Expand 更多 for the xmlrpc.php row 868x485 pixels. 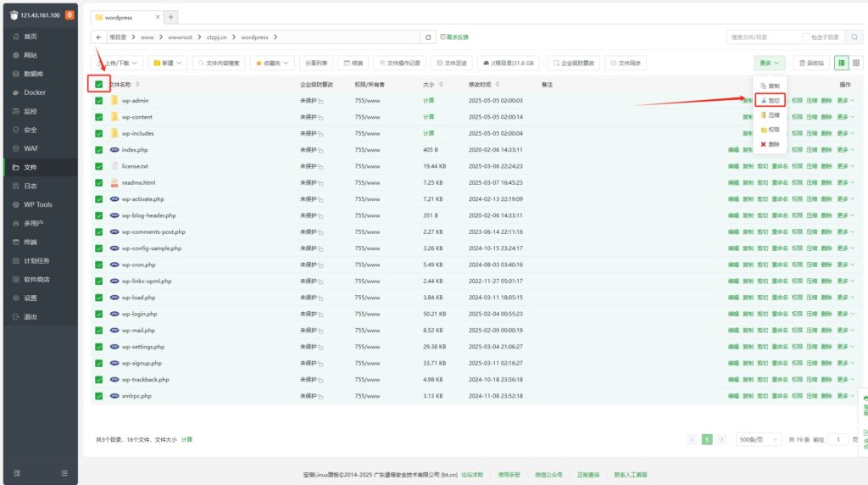[845, 396]
